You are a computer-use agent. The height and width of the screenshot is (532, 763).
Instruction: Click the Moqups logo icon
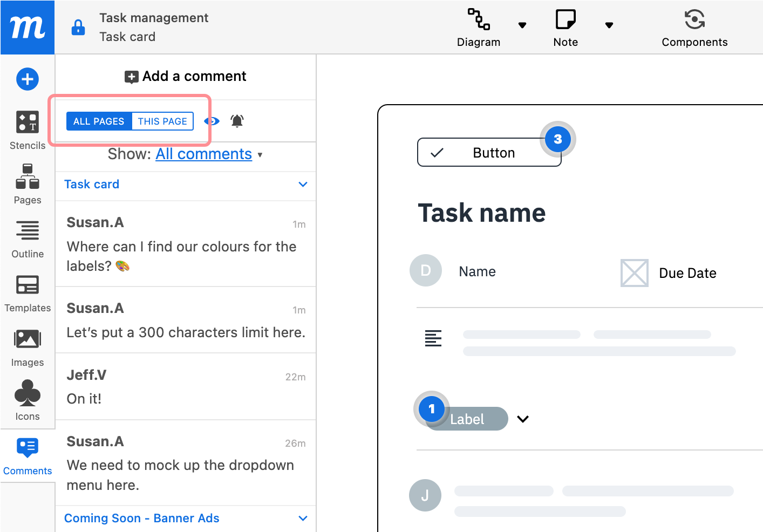coord(28,27)
